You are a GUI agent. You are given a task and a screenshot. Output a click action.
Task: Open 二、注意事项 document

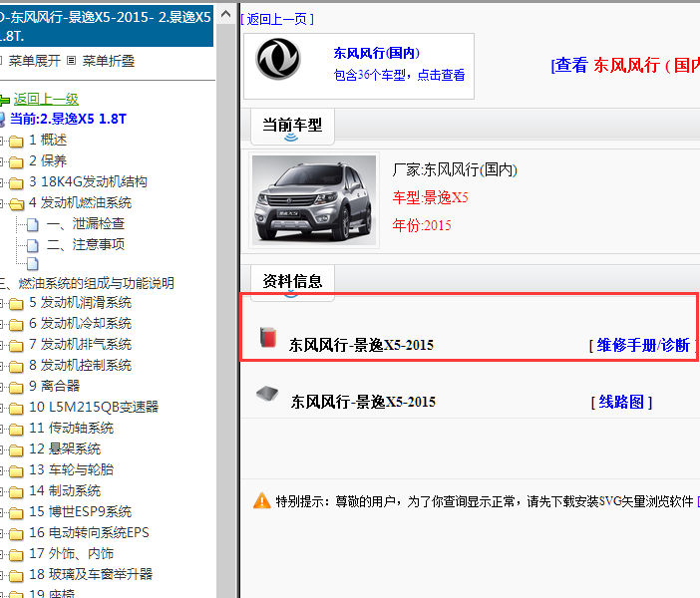tap(86, 244)
